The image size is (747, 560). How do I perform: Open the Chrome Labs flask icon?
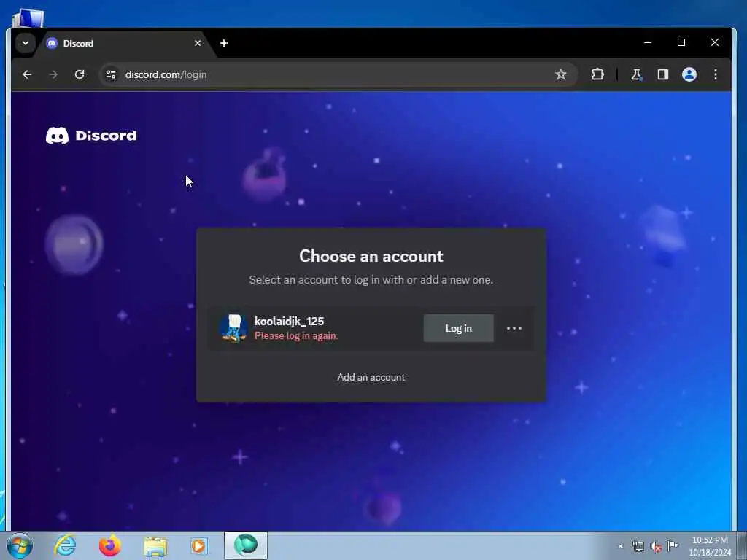click(x=636, y=74)
